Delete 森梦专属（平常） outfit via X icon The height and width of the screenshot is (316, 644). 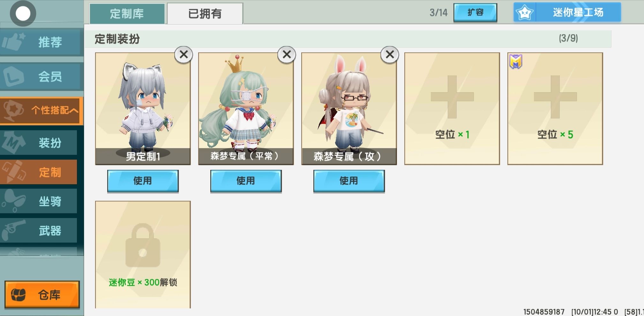click(287, 55)
